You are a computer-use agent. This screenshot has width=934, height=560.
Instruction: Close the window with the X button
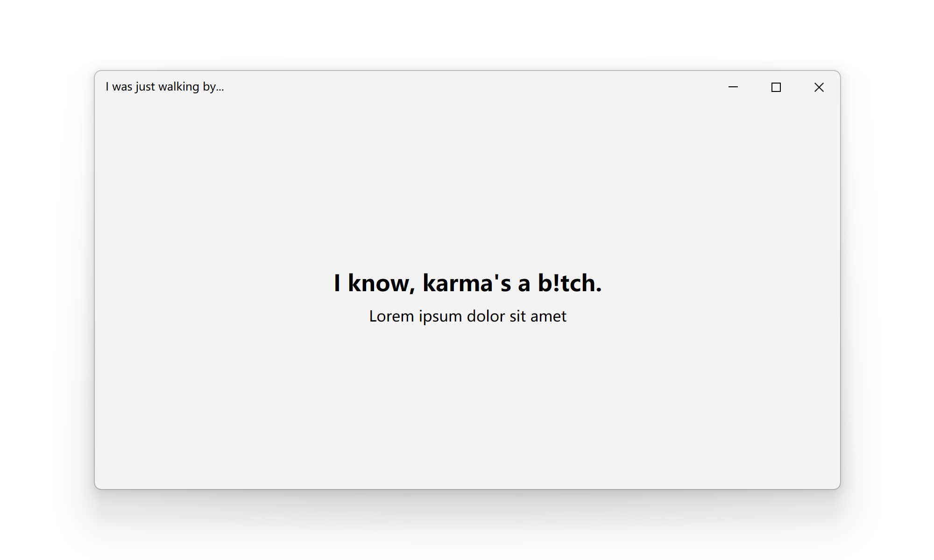819,87
